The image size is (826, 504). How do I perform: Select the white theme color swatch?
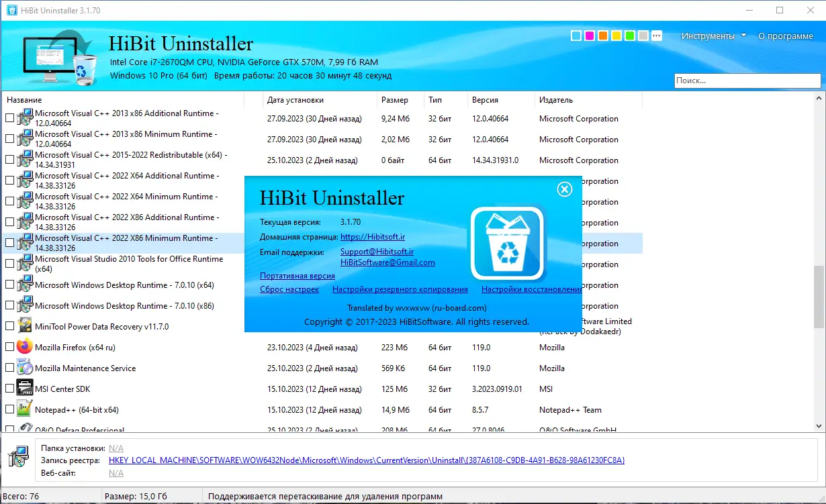pos(576,36)
